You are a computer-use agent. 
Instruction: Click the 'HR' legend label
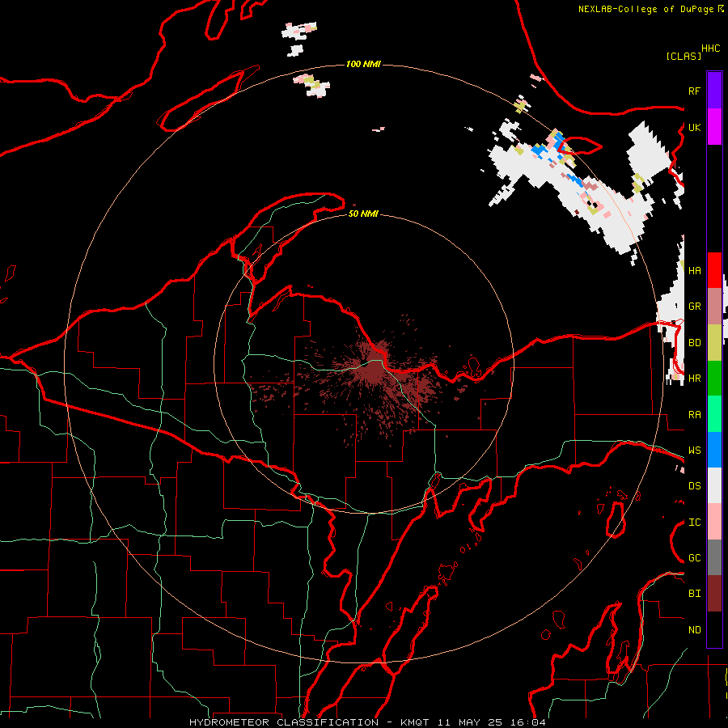click(694, 379)
